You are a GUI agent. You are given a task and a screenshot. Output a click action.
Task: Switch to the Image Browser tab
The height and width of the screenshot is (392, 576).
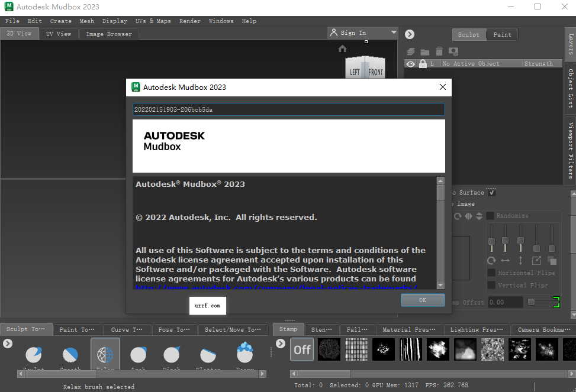click(109, 34)
